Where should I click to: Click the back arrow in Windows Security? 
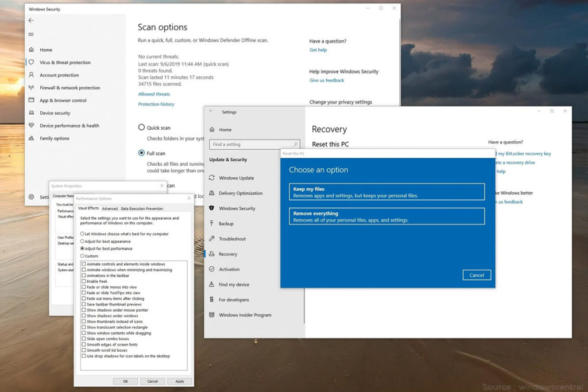pos(31,21)
